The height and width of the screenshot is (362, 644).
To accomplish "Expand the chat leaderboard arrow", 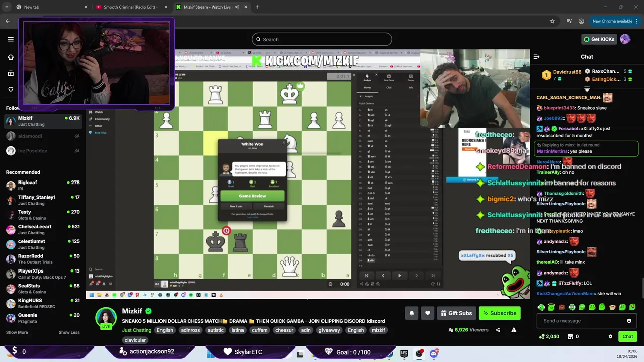I will 587,89.
